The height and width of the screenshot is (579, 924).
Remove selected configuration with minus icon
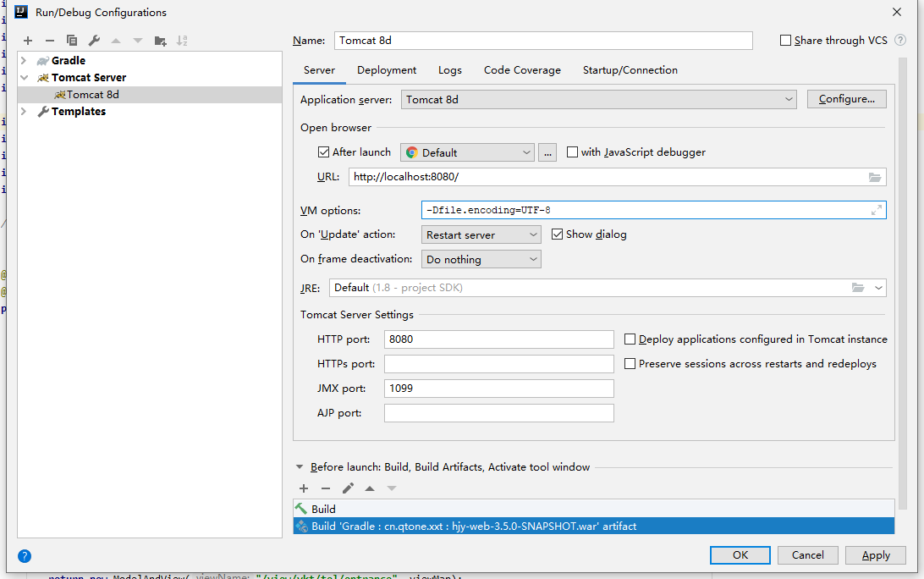[49, 41]
